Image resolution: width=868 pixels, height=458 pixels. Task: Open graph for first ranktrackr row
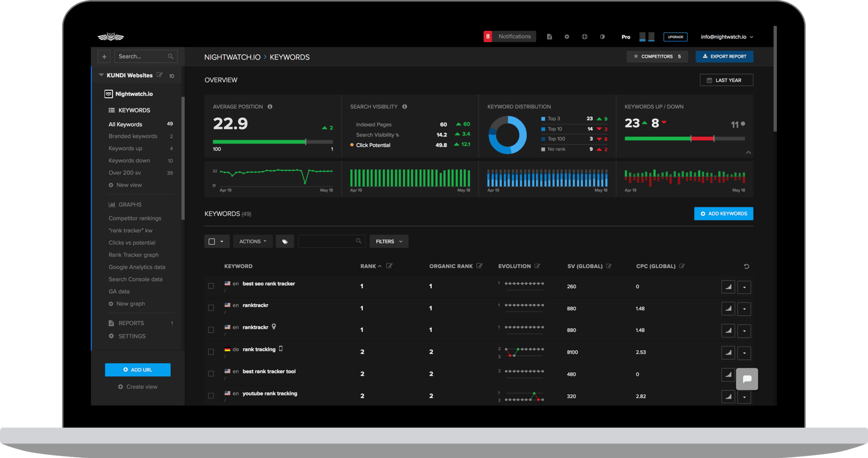point(728,309)
